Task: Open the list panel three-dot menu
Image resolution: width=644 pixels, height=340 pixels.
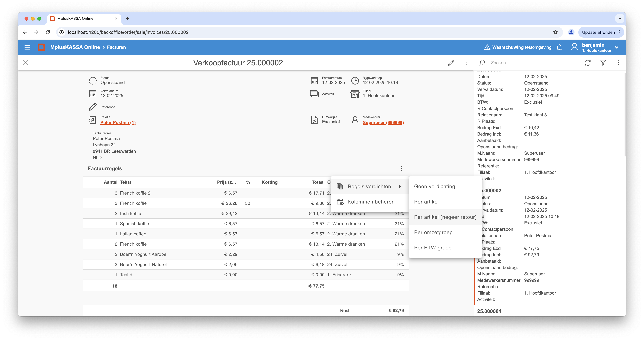Action: point(618,63)
